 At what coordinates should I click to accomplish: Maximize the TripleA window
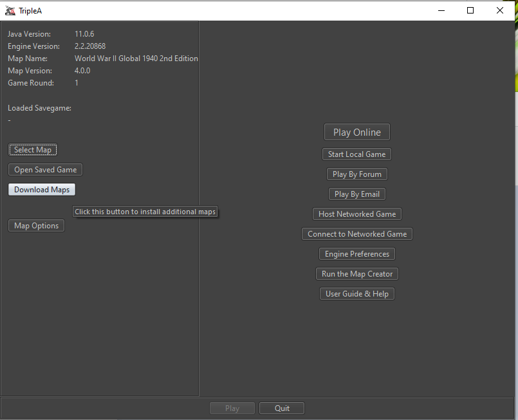(x=470, y=10)
